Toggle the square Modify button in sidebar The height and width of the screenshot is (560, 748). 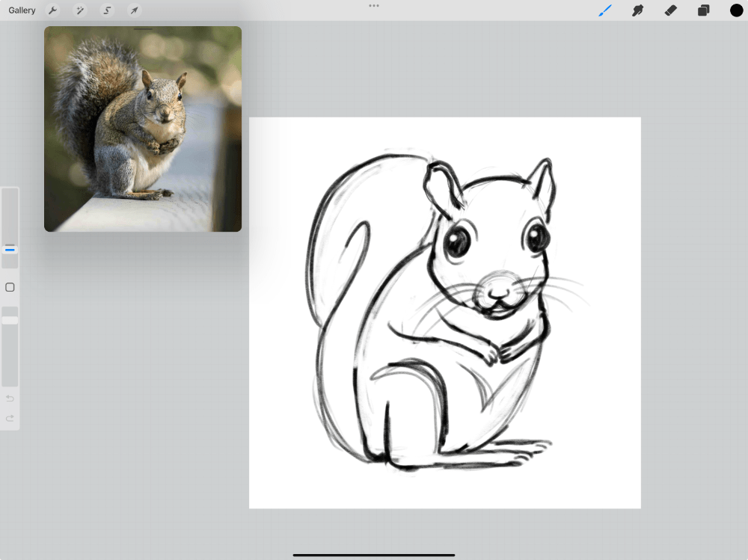10,287
